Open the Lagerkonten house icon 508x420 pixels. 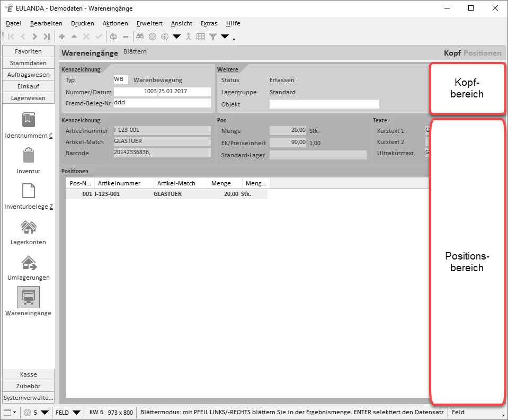click(x=28, y=227)
